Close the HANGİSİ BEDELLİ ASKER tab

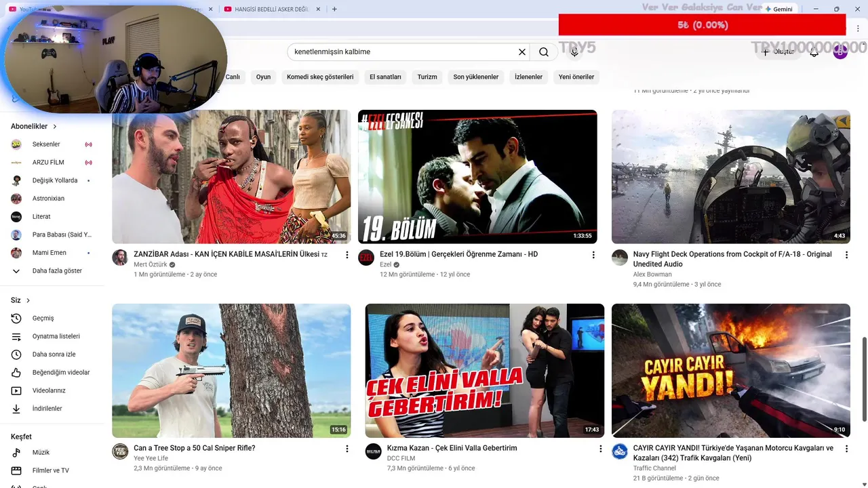coord(317,9)
